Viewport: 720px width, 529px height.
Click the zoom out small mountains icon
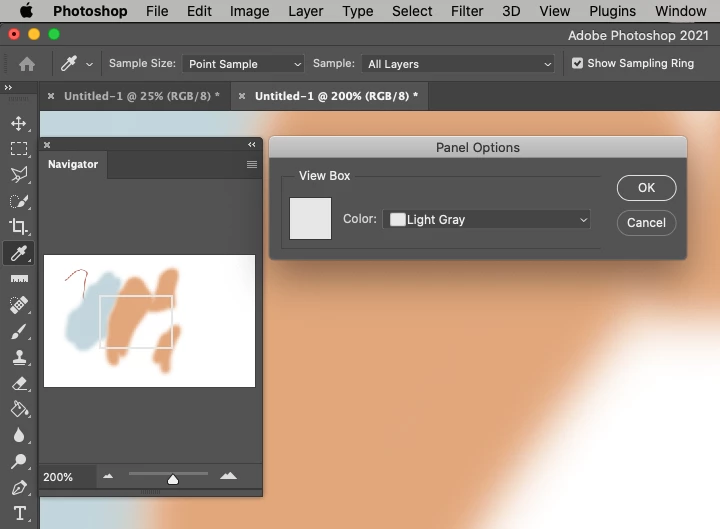coord(108,476)
